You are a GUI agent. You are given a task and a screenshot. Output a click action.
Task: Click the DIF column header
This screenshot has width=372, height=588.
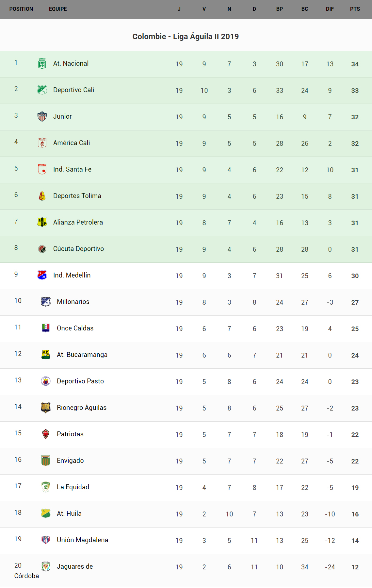330,9
